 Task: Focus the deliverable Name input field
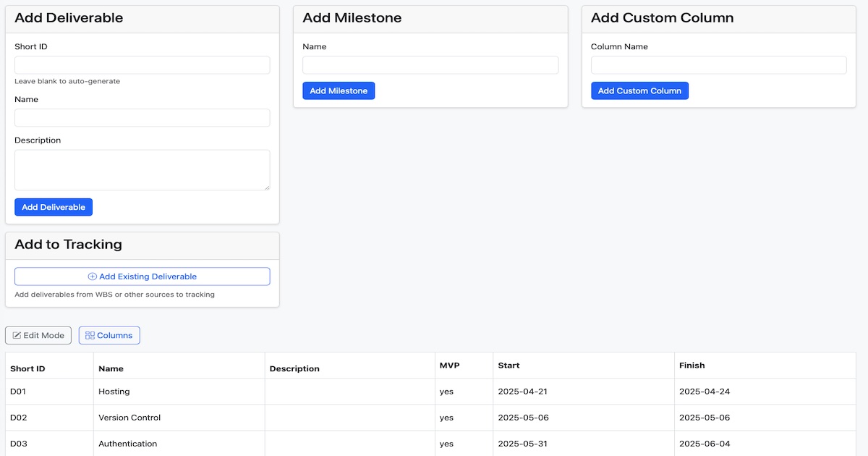pos(142,118)
